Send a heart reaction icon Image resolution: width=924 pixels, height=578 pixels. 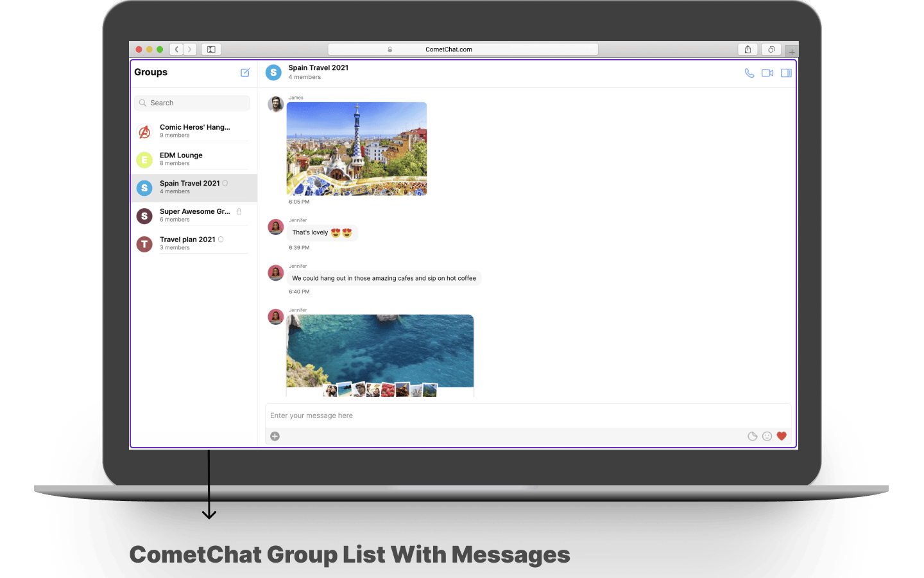[x=782, y=436]
